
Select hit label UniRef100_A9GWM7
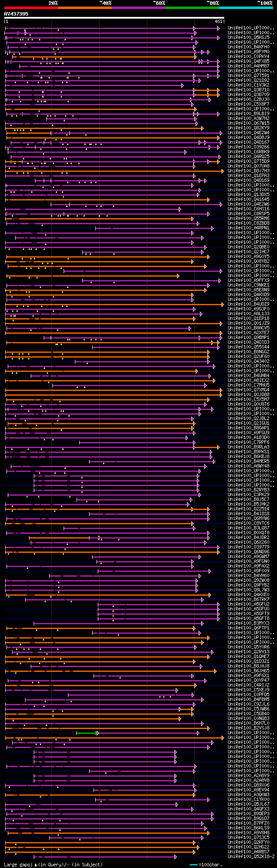pyautogui.click(x=249, y=556)
